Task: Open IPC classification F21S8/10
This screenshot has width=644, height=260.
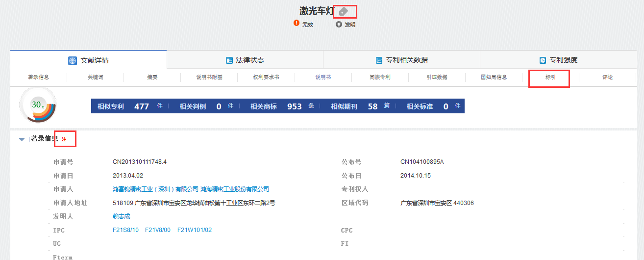Action: [125, 230]
